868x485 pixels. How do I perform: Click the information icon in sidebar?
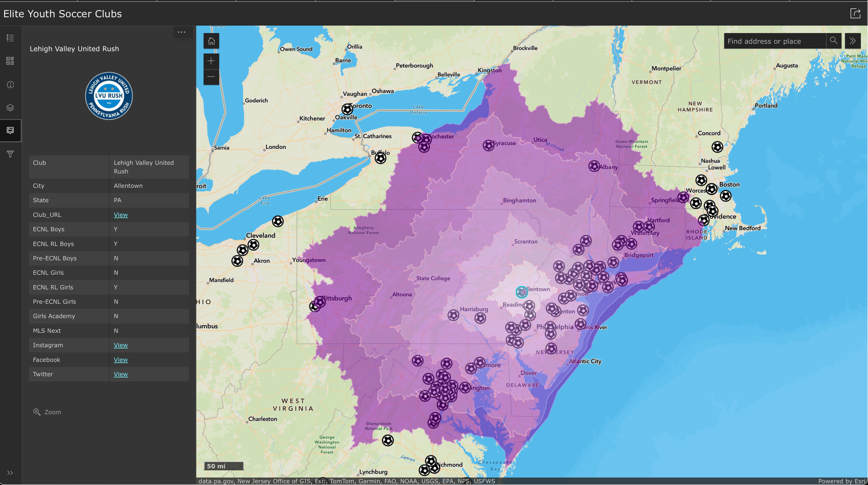10,85
